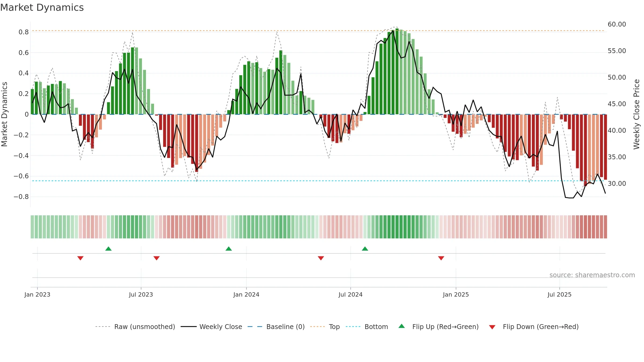Click the Market Dynamics chart title
644x362 pixels.
(42, 8)
